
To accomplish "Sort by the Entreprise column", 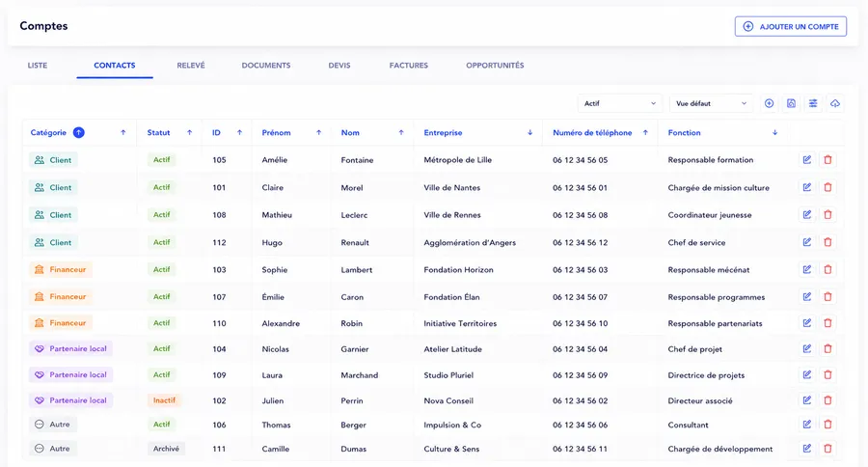I will (x=529, y=133).
